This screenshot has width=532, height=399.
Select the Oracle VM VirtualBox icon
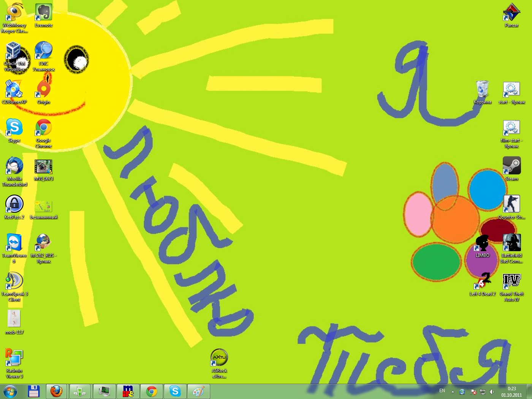[14, 57]
